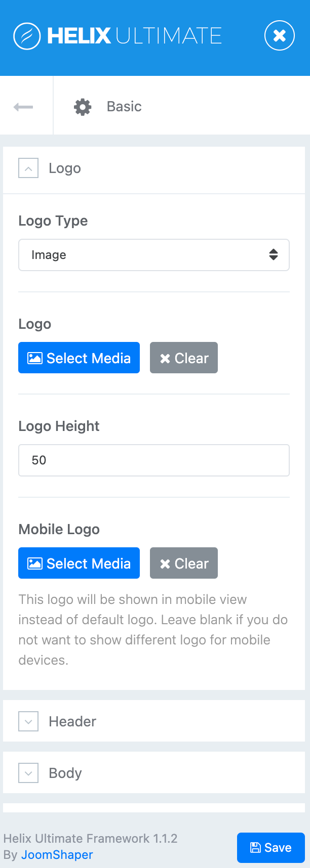The image size is (310, 868).
Task: Expand the Body section chevron
Action: (x=28, y=773)
